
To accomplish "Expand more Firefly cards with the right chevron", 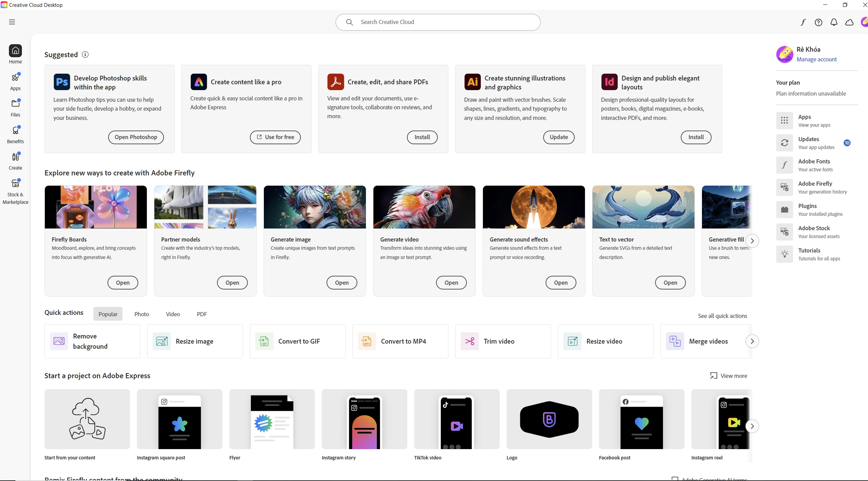I will tap(752, 241).
